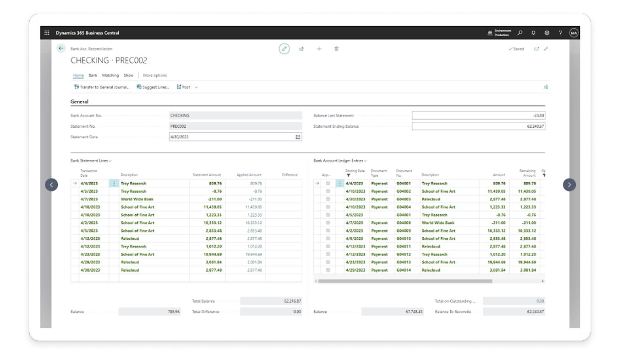Open the settings gear icon
The image size is (623, 364).
click(546, 33)
